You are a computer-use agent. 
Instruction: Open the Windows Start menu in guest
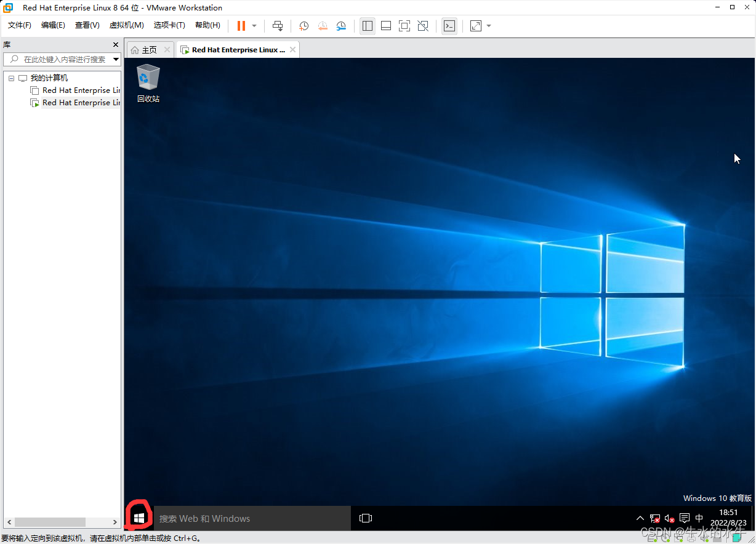139,518
